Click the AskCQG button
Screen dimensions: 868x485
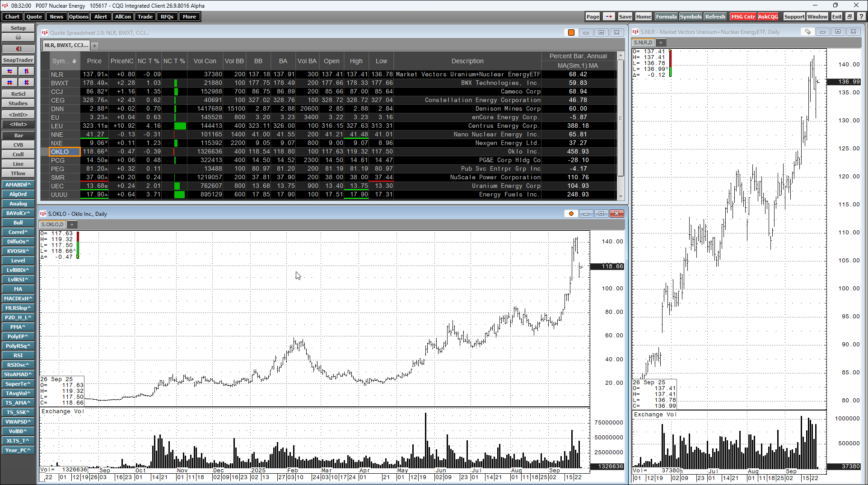(768, 17)
